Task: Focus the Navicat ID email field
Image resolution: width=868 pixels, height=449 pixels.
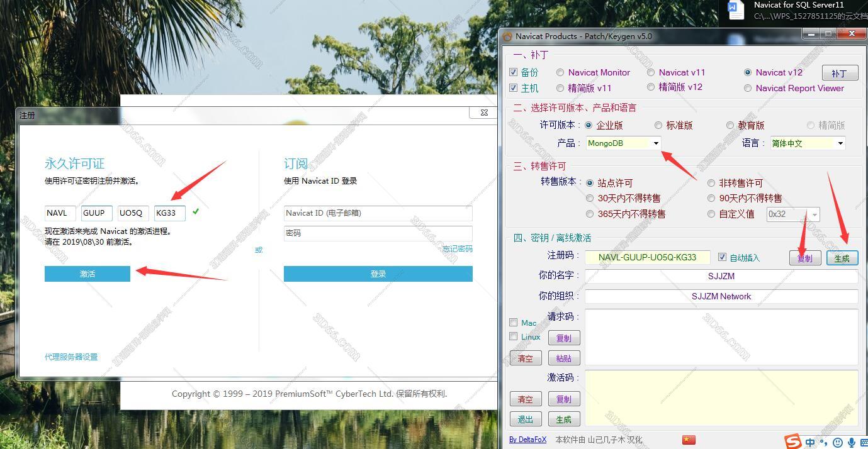Action: tap(378, 213)
